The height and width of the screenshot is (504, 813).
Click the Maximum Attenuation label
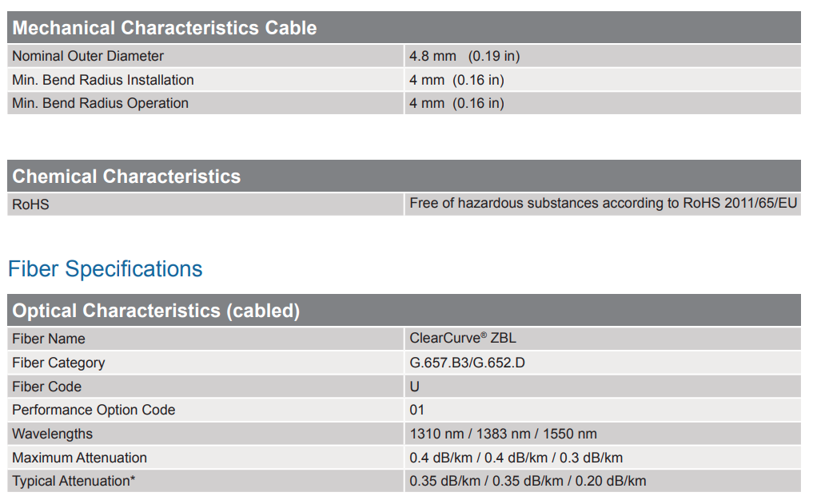click(x=79, y=458)
